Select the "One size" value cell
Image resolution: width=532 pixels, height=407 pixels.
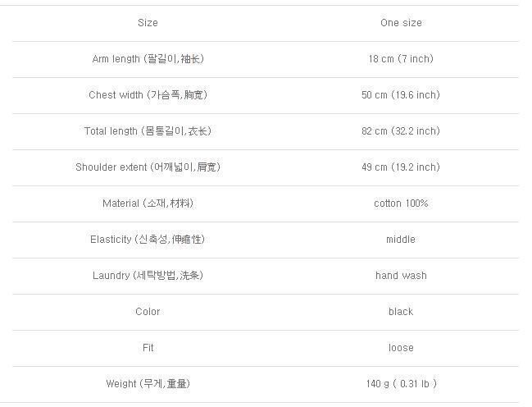pyautogui.click(x=401, y=23)
